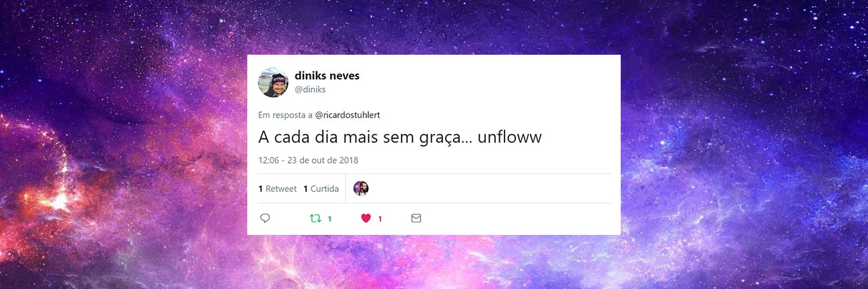Screen dimensions: 868x289
Task: View the small avatar of the liker
Action: pyautogui.click(x=361, y=188)
